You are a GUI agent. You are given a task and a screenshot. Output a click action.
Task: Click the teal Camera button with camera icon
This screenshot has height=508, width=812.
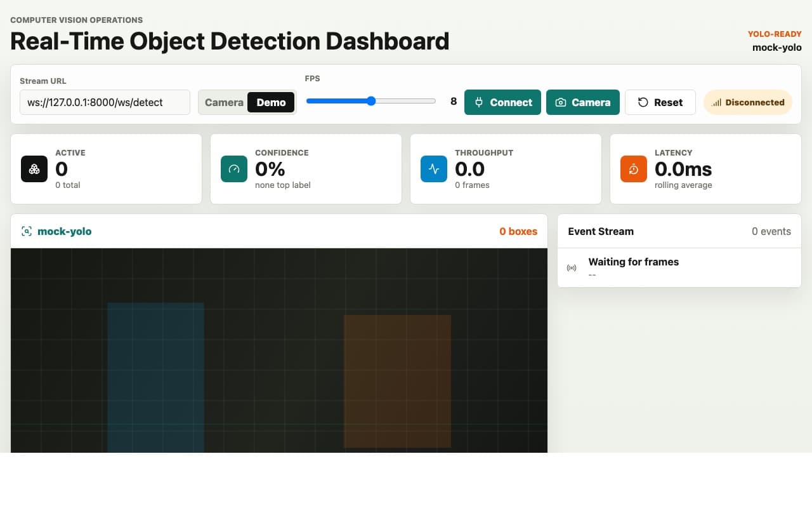[x=582, y=102]
